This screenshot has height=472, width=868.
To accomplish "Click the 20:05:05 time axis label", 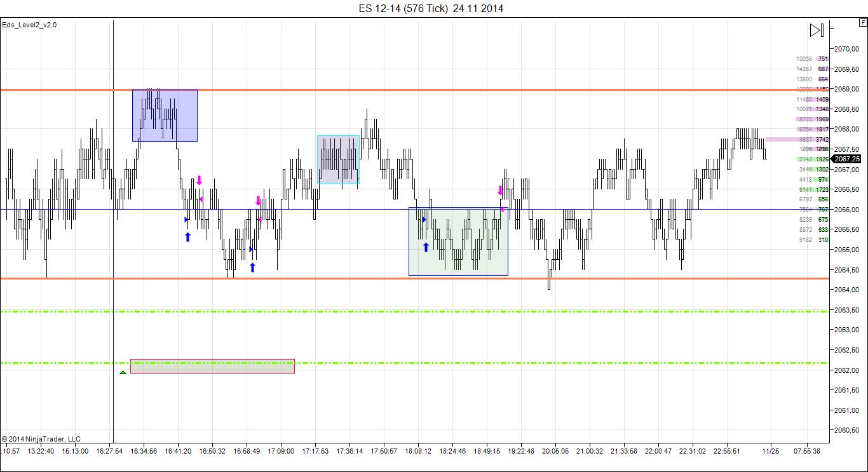I will pos(555,451).
